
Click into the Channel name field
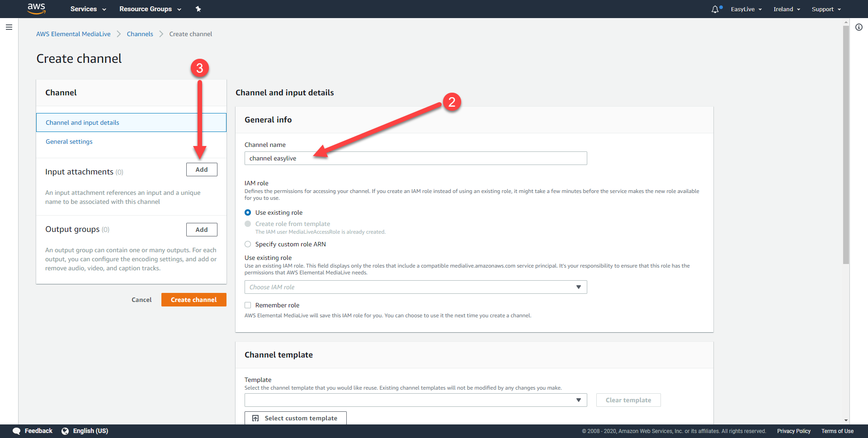(x=415, y=158)
